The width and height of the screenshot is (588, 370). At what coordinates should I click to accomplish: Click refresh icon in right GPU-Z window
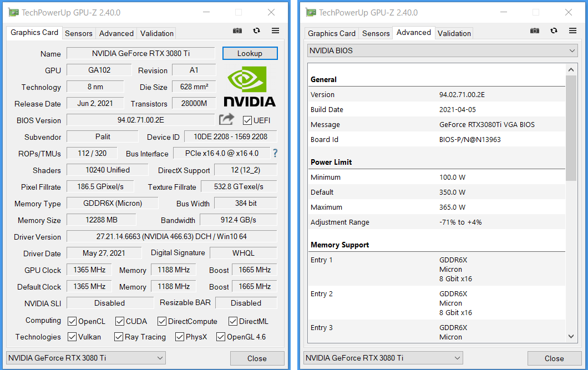[554, 31]
